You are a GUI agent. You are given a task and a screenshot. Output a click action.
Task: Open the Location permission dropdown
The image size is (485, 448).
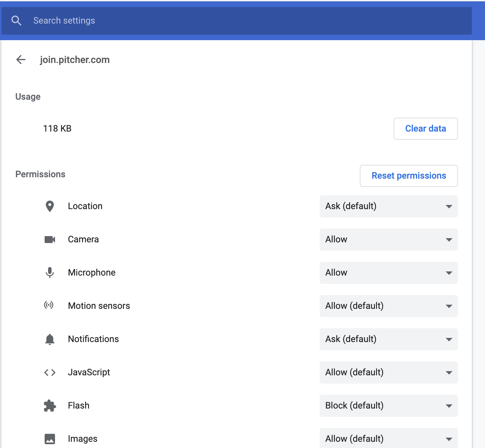click(x=388, y=206)
